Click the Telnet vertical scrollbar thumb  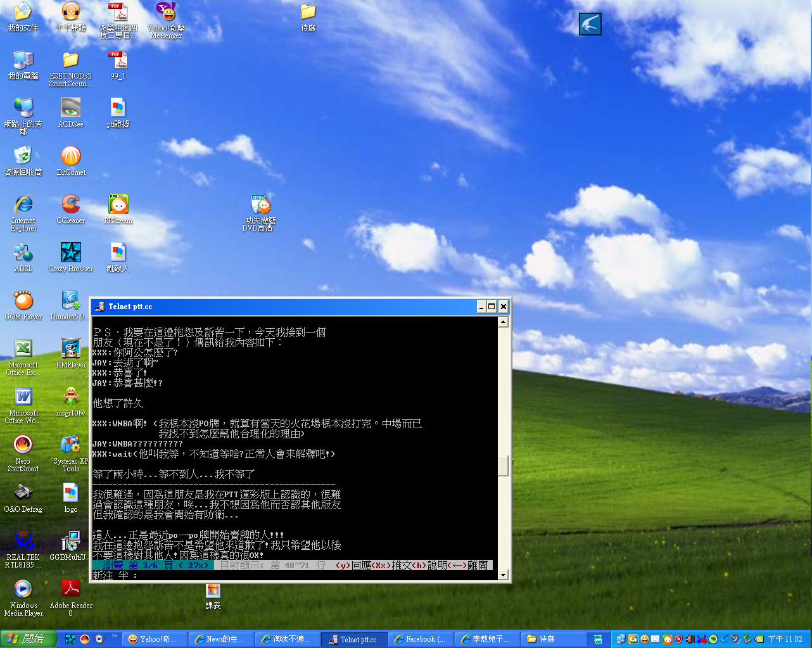pyautogui.click(x=504, y=466)
